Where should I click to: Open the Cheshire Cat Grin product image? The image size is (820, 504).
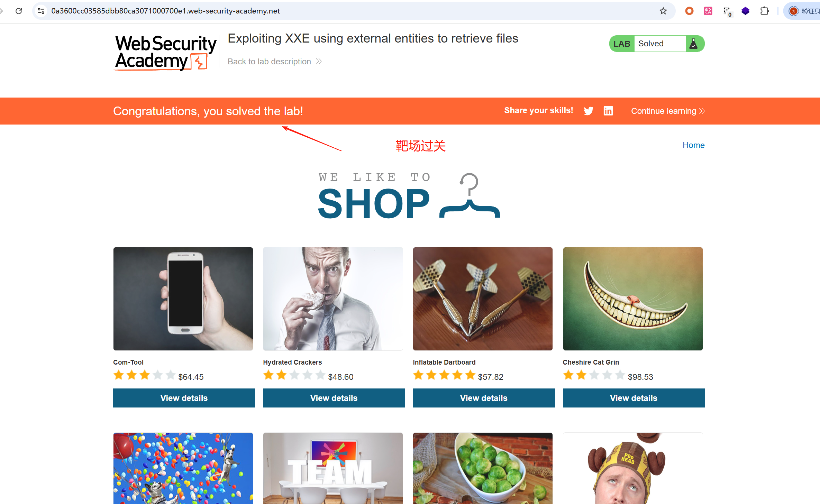click(632, 299)
